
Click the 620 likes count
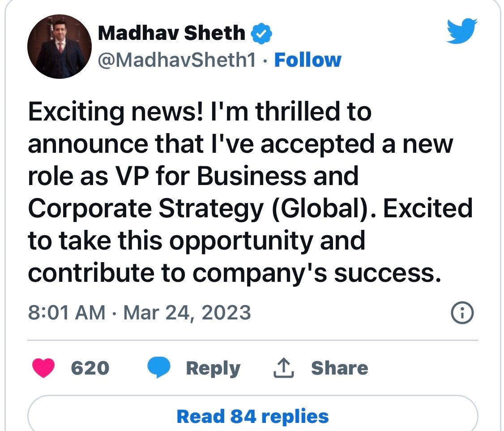(x=90, y=368)
